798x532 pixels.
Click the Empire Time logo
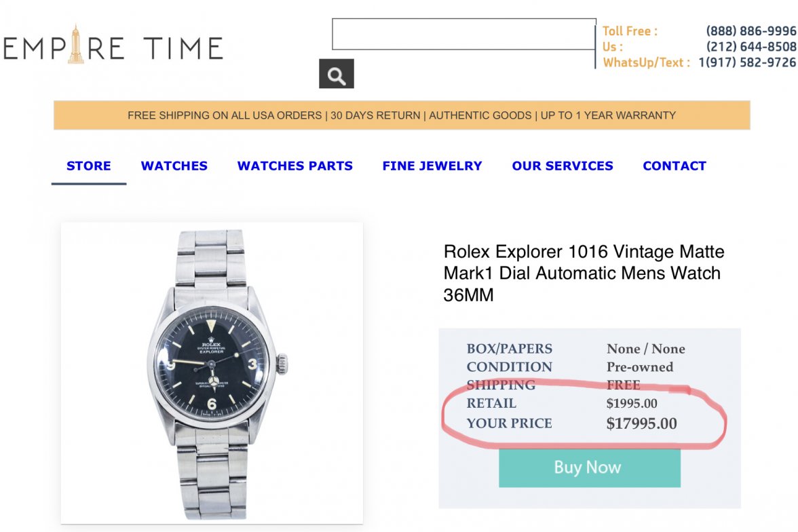(113, 46)
